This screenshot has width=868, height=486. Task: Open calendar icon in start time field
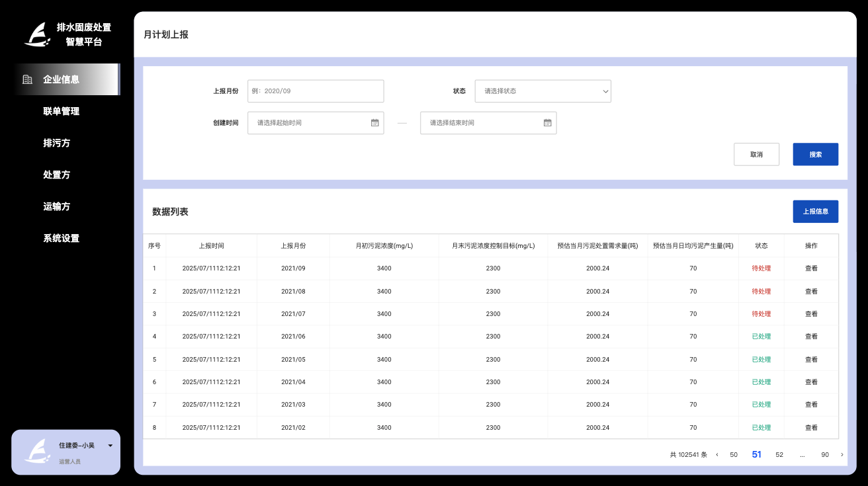374,122
